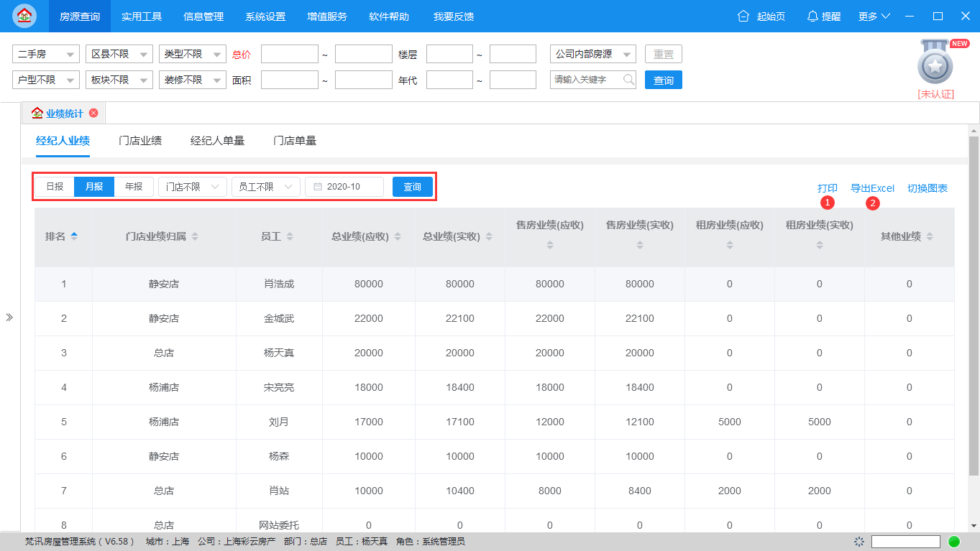Open the 我要反馈 menu
The height and width of the screenshot is (551, 980).
(x=454, y=16)
